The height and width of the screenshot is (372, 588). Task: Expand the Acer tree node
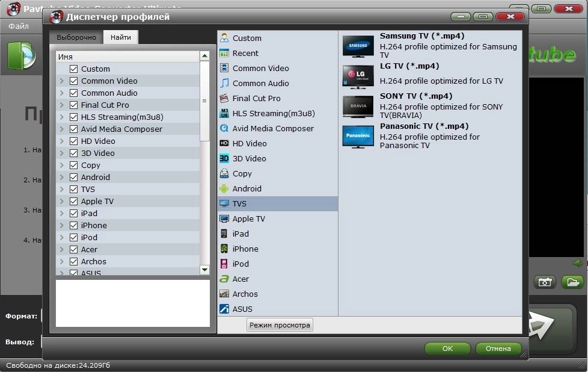62,249
